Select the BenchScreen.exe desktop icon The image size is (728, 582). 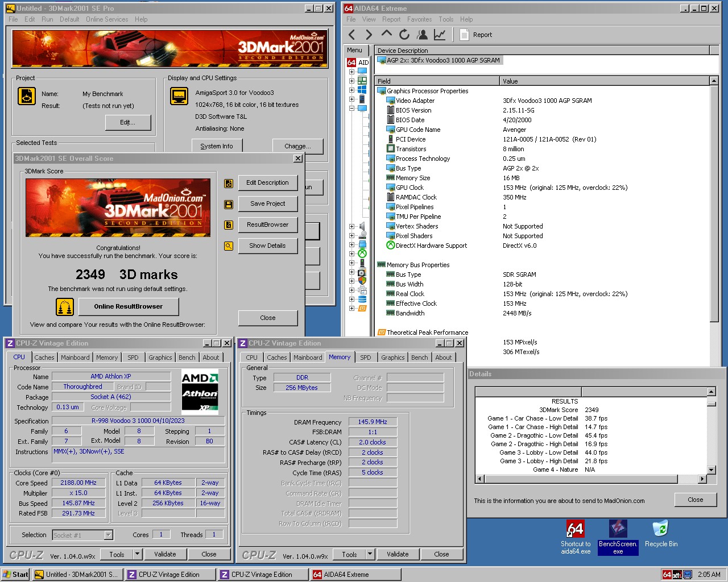pos(618,537)
